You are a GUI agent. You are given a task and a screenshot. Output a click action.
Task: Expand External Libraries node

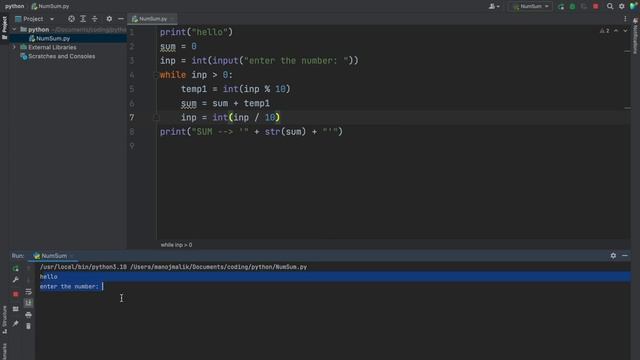point(14,47)
